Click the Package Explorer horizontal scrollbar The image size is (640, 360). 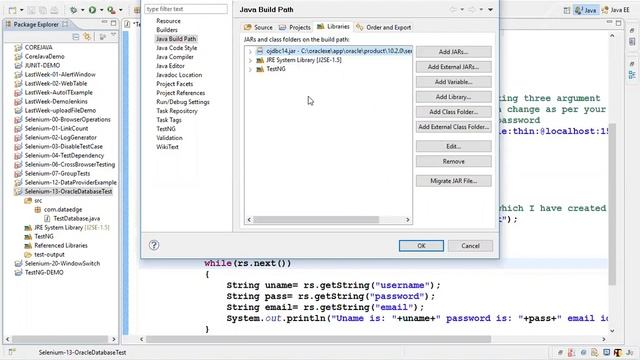pyautogui.click(x=60, y=339)
